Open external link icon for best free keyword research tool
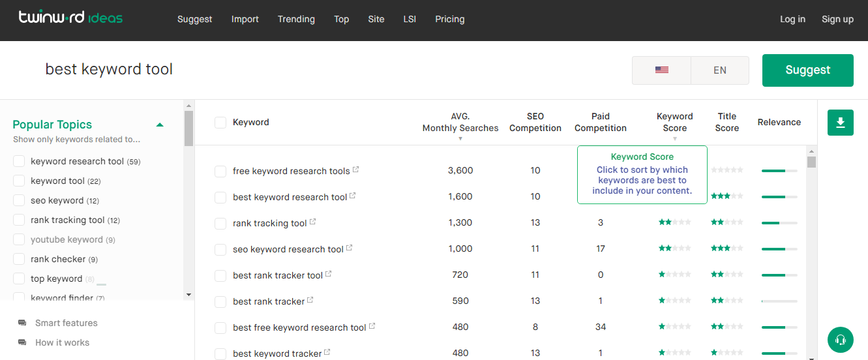This screenshot has height=360, width=868. click(x=372, y=326)
